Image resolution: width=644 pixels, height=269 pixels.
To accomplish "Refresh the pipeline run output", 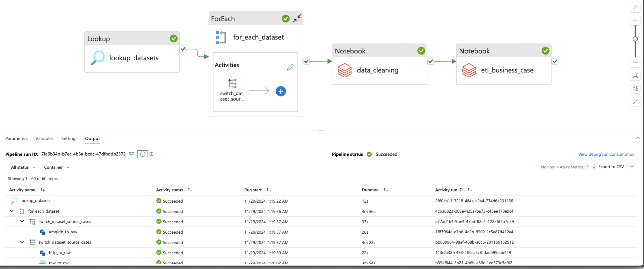I will click(x=143, y=154).
